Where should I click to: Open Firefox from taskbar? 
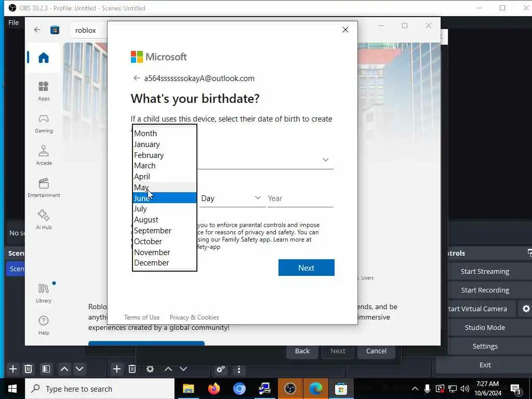pos(214,389)
